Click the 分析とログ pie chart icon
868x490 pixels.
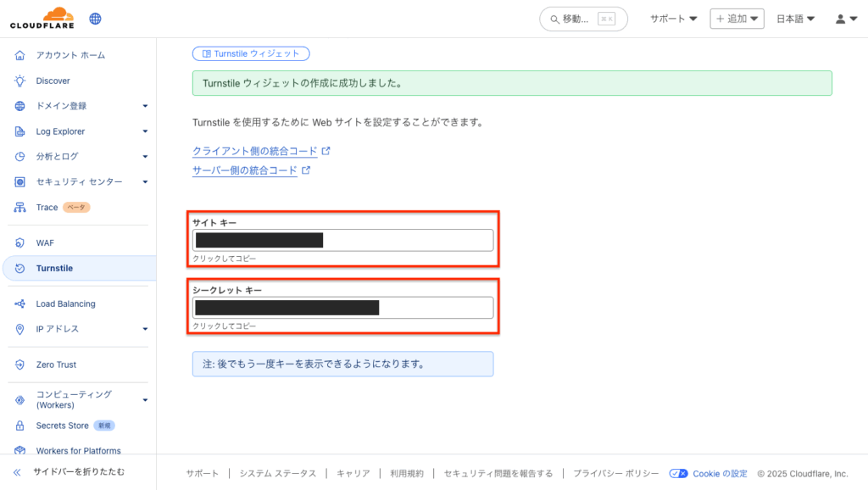coord(20,156)
